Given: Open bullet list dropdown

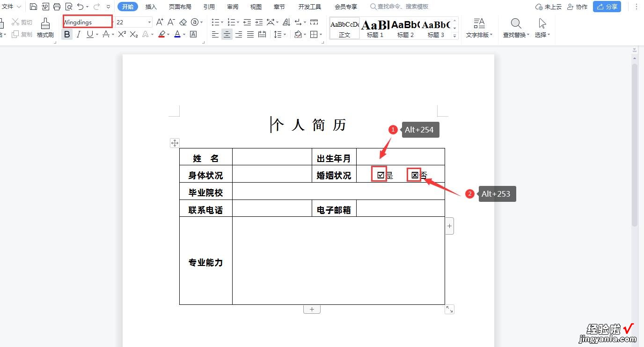Looking at the screenshot, I should pos(223,22).
